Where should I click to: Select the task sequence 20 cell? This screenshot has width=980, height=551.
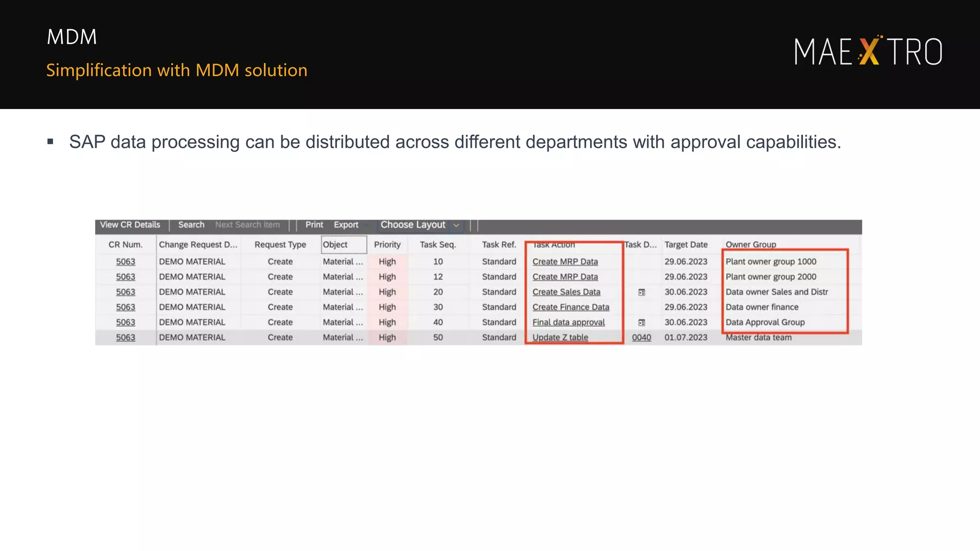(x=438, y=292)
